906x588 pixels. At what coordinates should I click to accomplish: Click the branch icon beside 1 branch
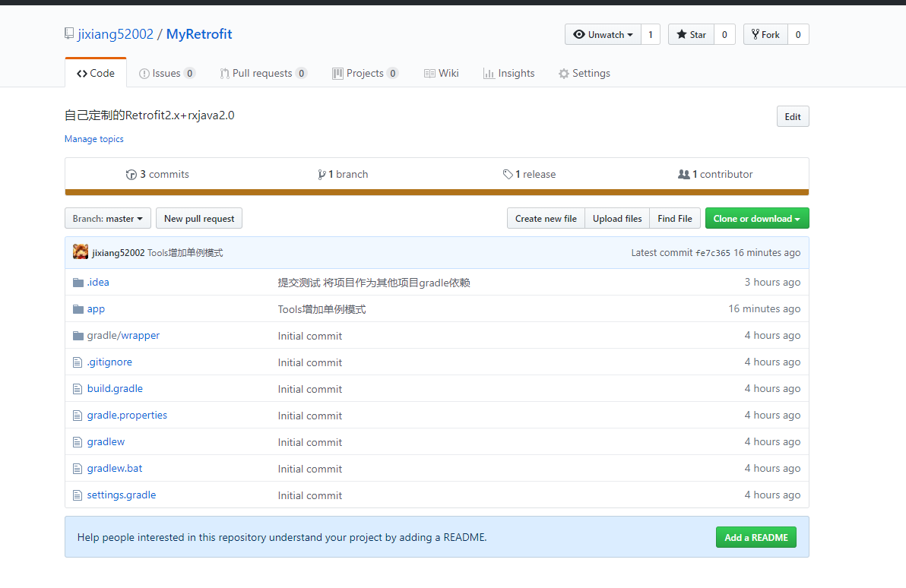pos(322,175)
